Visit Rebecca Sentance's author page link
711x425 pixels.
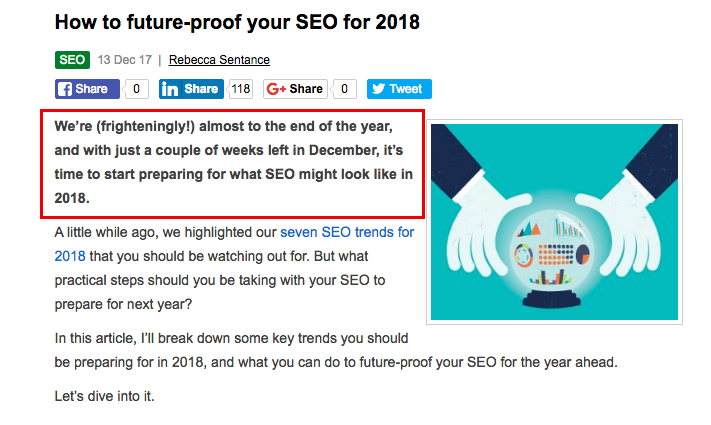point(219,60)
